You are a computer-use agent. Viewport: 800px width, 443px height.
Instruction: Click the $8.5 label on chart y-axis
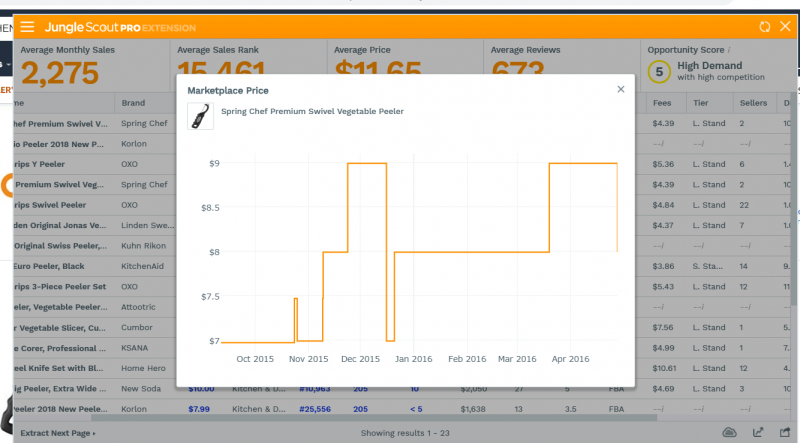(x=210, y=208)
